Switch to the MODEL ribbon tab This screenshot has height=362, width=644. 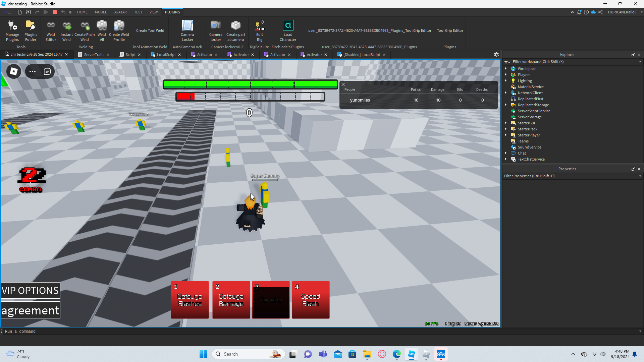[101, 12]
